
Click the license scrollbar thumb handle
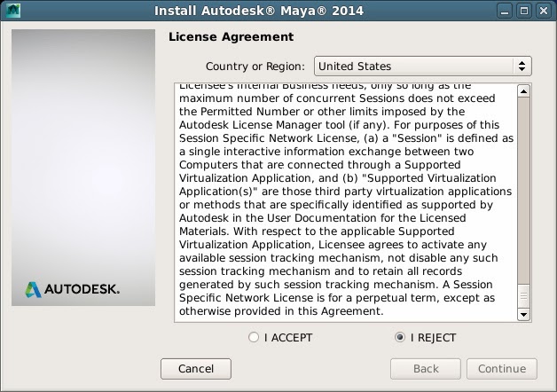pyautogui.click(x=523, y=297)
